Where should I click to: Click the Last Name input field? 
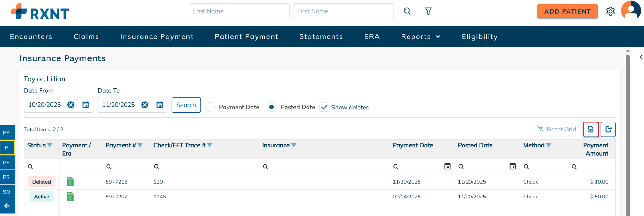click(x=239, y=11)
